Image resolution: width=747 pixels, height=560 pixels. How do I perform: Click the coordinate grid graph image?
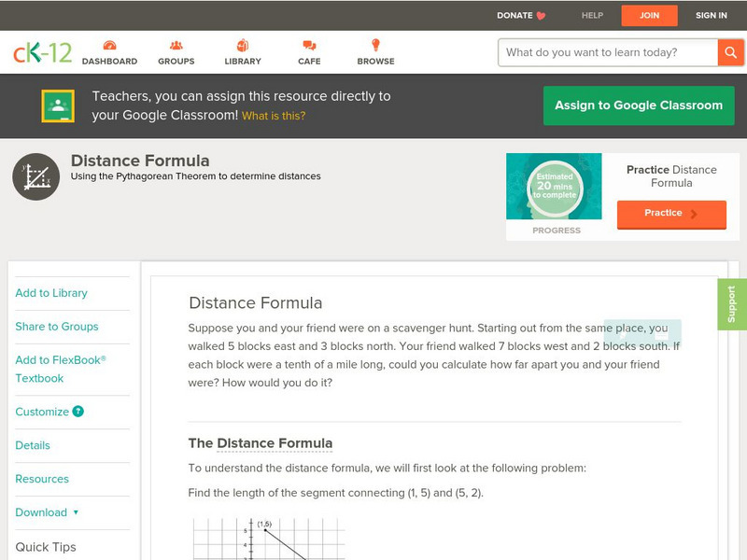pyautogui.click(x=268, y=539)
